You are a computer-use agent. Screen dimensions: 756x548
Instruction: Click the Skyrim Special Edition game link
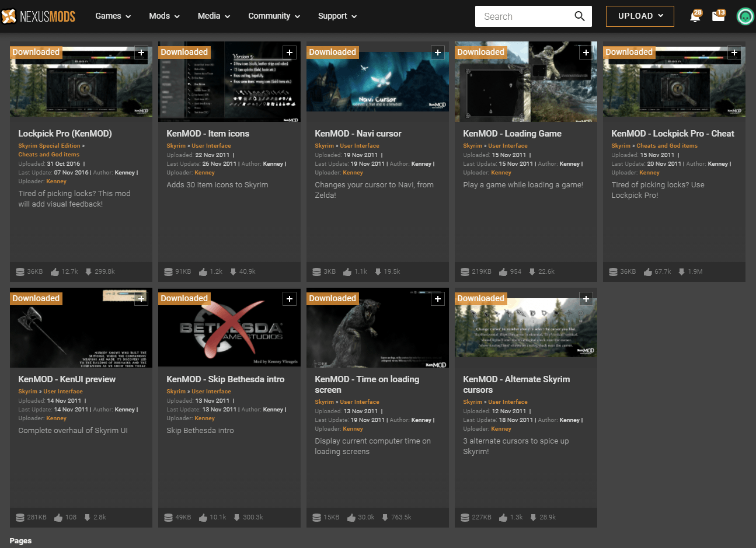coord(49,146)
